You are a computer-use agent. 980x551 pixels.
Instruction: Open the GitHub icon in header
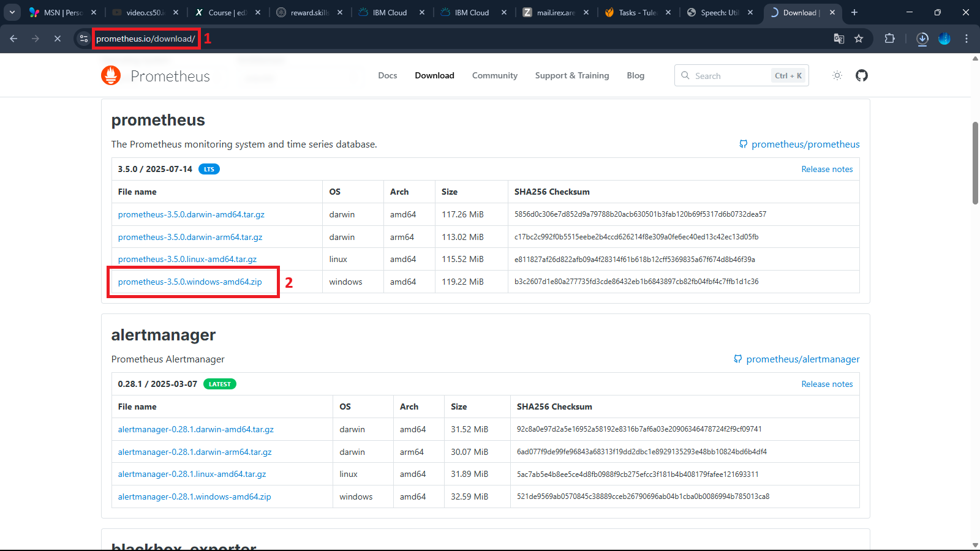coord(862,75)
